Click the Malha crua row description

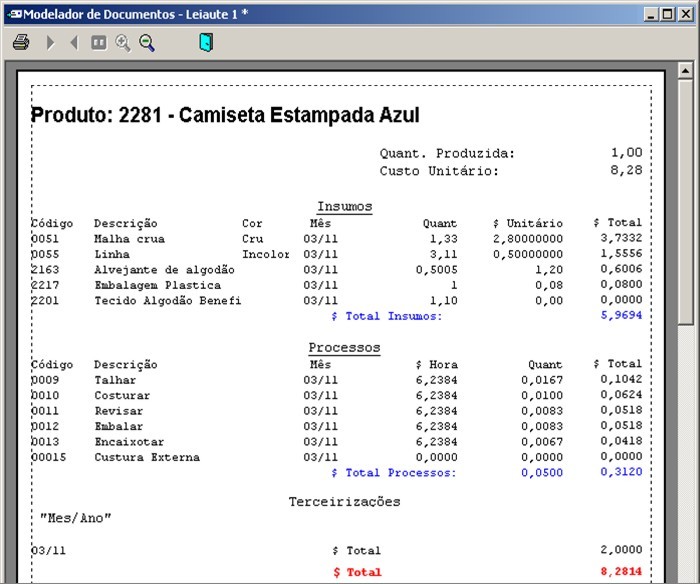point(129,239)
